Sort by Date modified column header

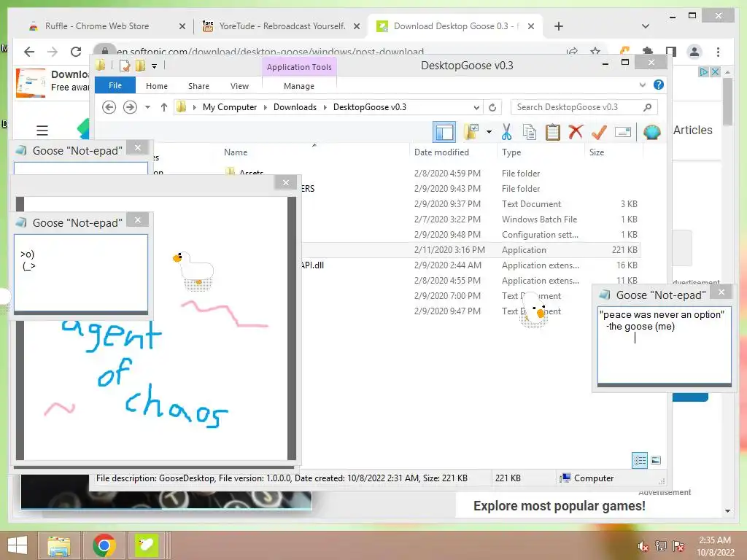[441, 152]
